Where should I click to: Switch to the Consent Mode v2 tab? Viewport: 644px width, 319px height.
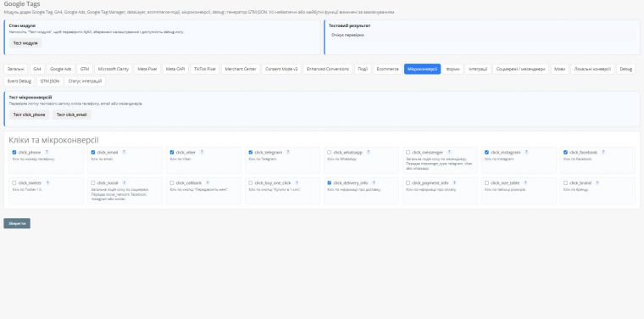click(x=281, y=69)
